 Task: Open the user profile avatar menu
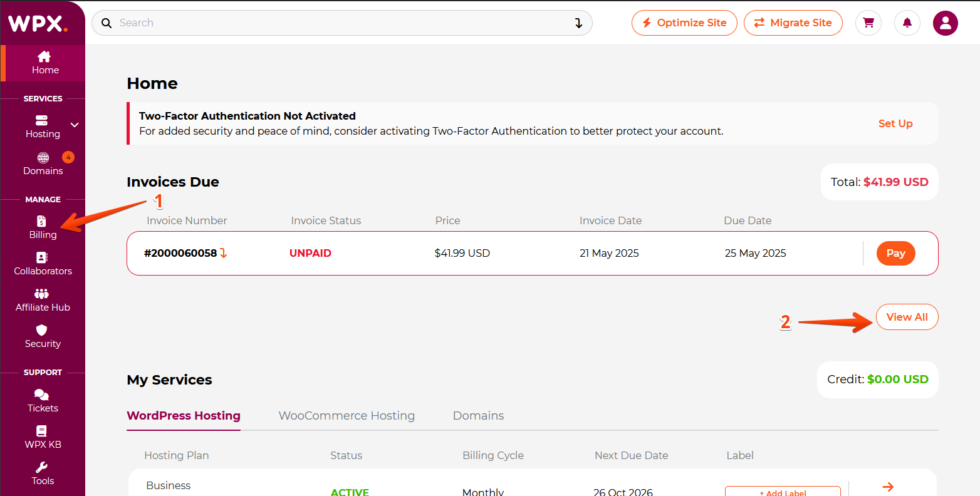click(945, 23)
